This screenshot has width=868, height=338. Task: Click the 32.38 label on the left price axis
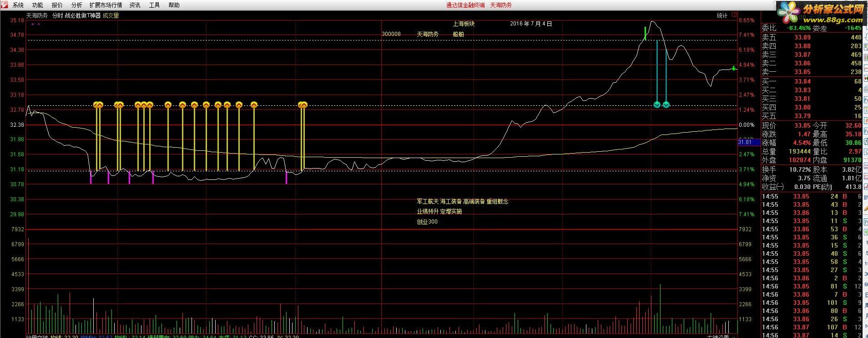(17, 124)
